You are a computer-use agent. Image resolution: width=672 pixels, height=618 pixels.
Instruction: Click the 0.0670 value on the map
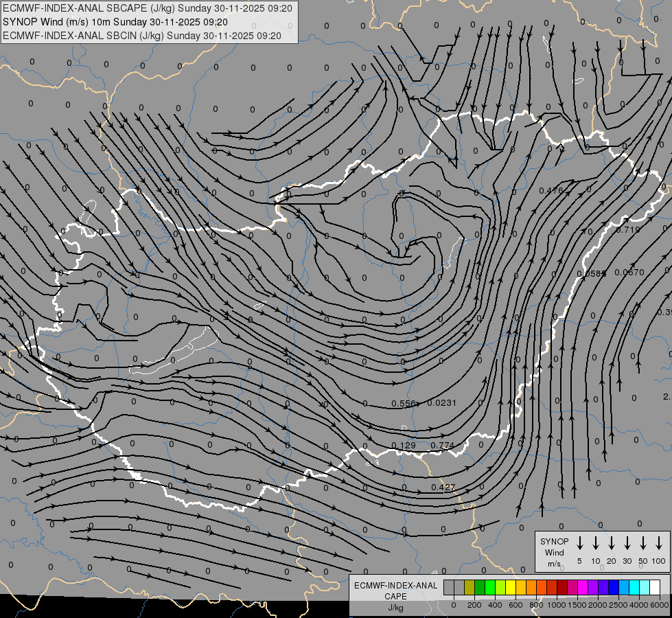(629, 272)
